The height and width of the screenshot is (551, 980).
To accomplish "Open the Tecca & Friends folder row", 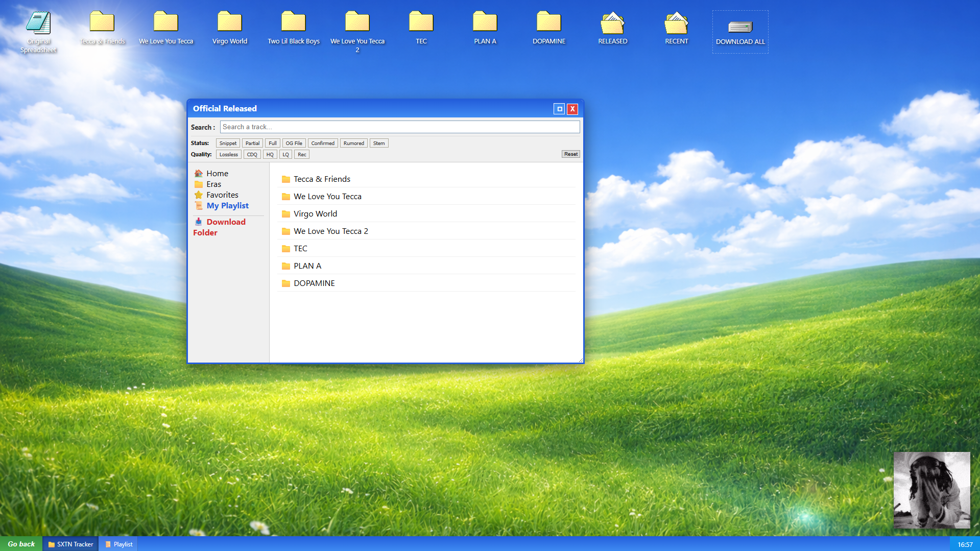I will click(322, 179).
